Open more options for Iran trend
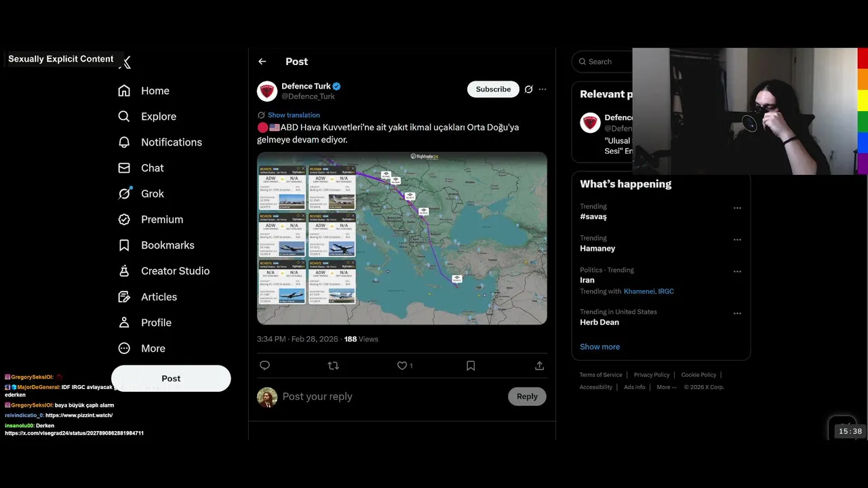The image size is (868, 488). (737, 272)
